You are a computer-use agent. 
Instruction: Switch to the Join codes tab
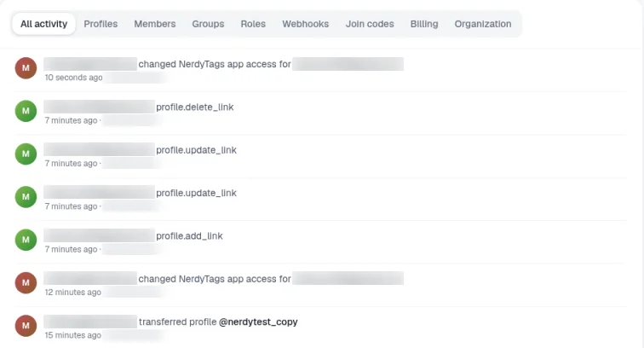click(370, 24)
